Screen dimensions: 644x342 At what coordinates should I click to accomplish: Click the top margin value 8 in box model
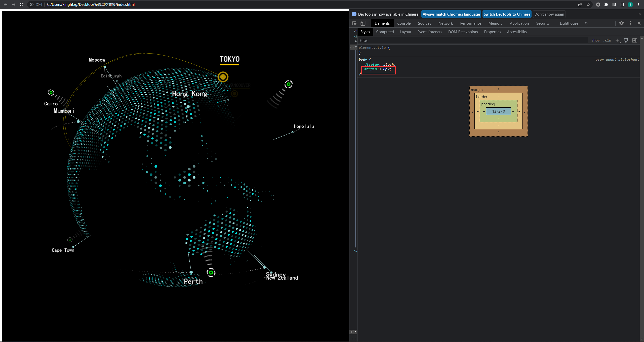tap(498, 90)
